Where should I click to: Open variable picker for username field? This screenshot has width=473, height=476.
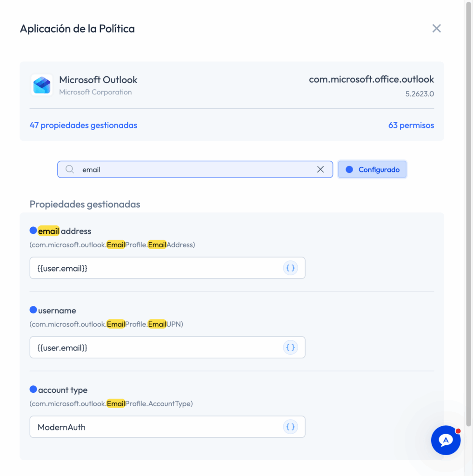click(290, 348)
